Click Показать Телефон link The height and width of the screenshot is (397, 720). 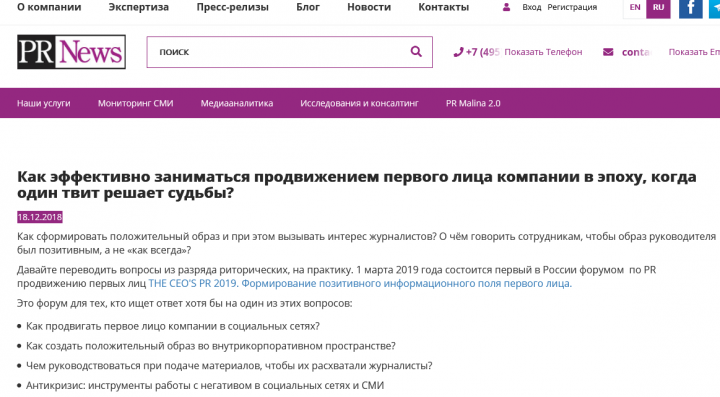coord(543,52)
